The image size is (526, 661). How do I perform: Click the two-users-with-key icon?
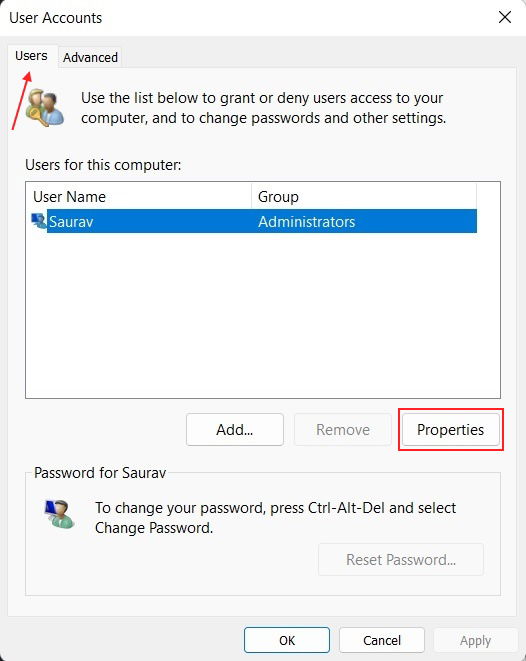pos(45,107)
